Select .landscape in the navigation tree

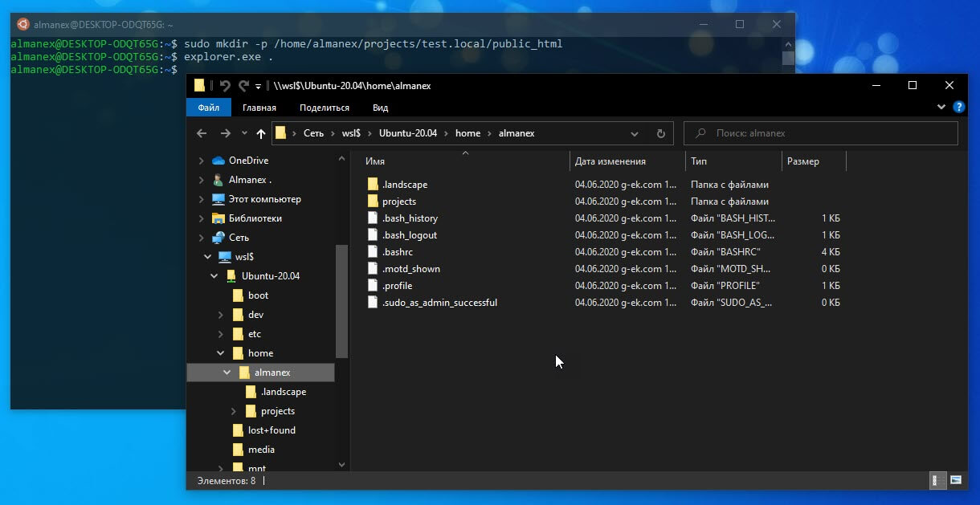pyautogui.click(x=284, y=392)
